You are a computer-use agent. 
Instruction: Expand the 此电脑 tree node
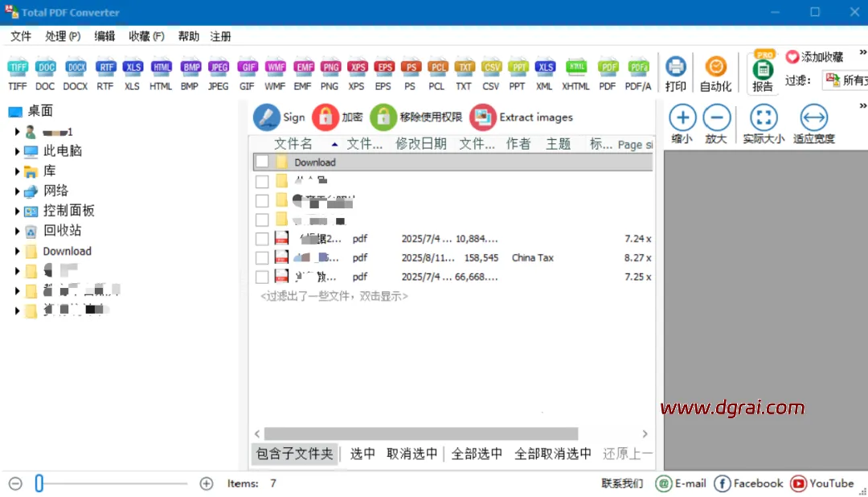[x=17, y=150]
